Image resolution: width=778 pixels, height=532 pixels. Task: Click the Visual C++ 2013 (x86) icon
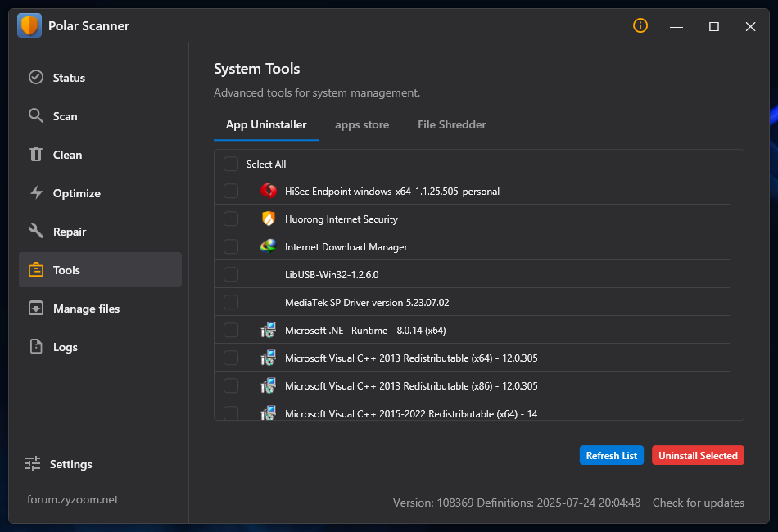pyautogui.click(x=269, y=385)
